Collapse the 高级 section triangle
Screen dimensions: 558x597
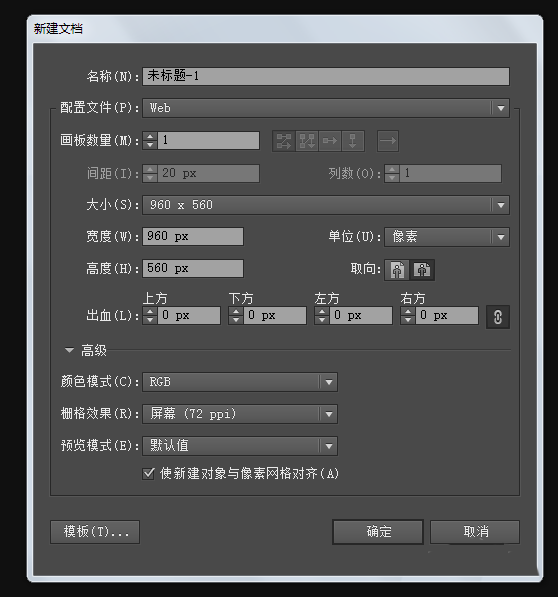tap(69, 350)
